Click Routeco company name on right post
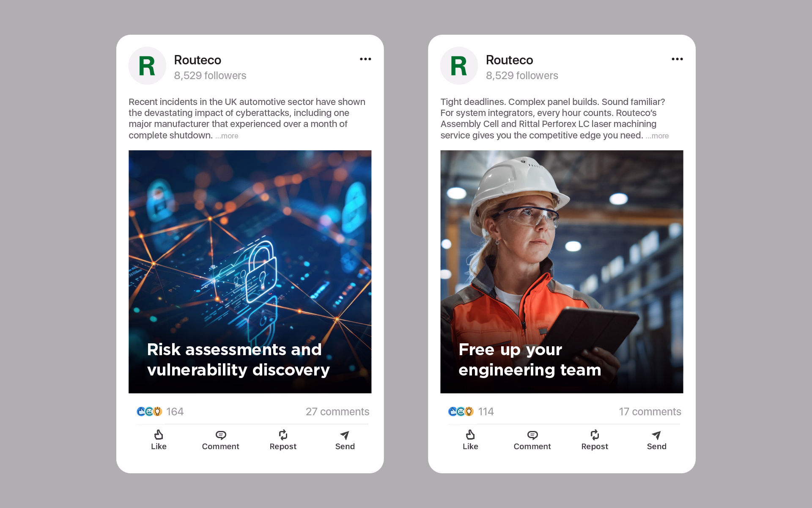812x508 pixels. coord(509,60)
